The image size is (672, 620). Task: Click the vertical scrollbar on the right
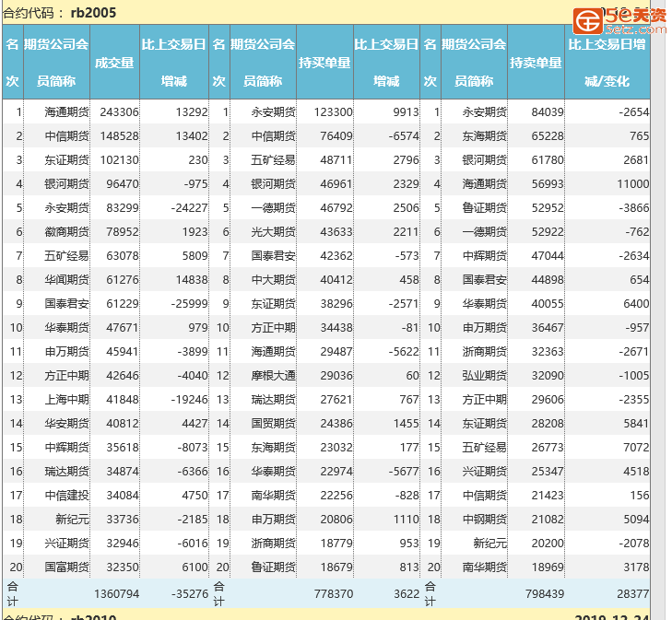point(658,313)
